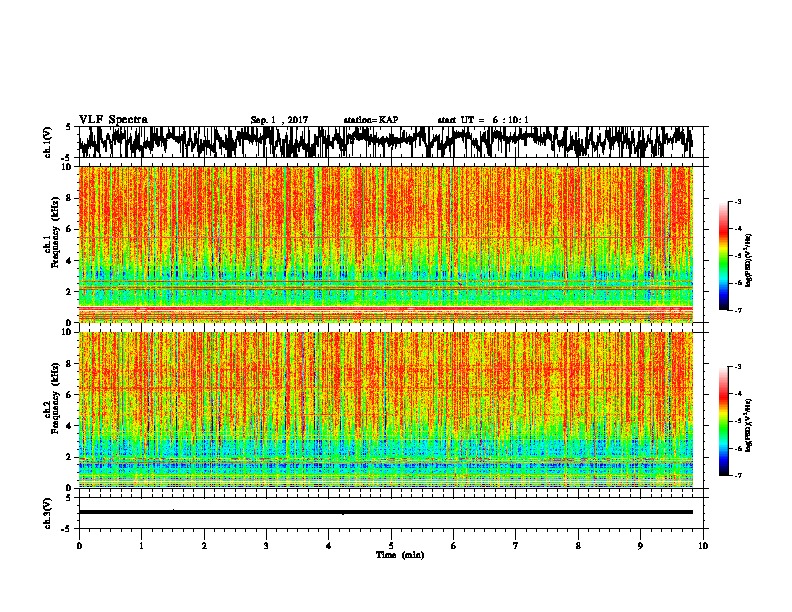Viewport: 792px width, 612px height.
Task: Click the ch.2 color scale bar
Action: click(723, 421)
